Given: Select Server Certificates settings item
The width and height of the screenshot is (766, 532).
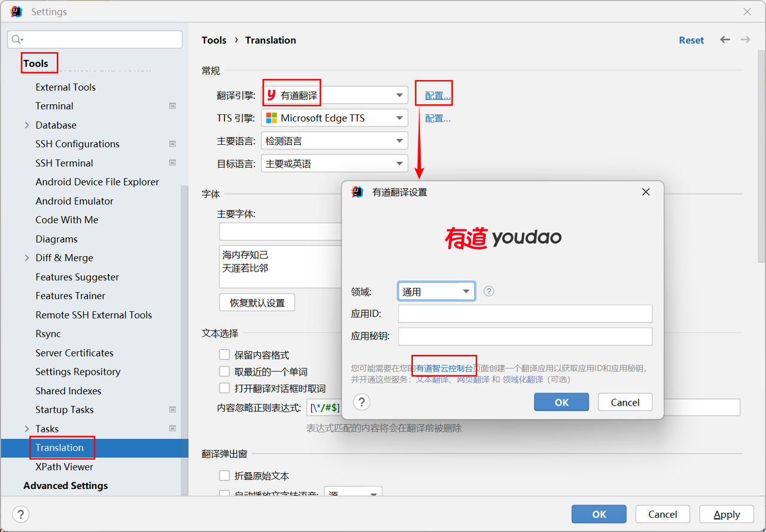Looking at the screenshot, I should click(x=74, y=352).
